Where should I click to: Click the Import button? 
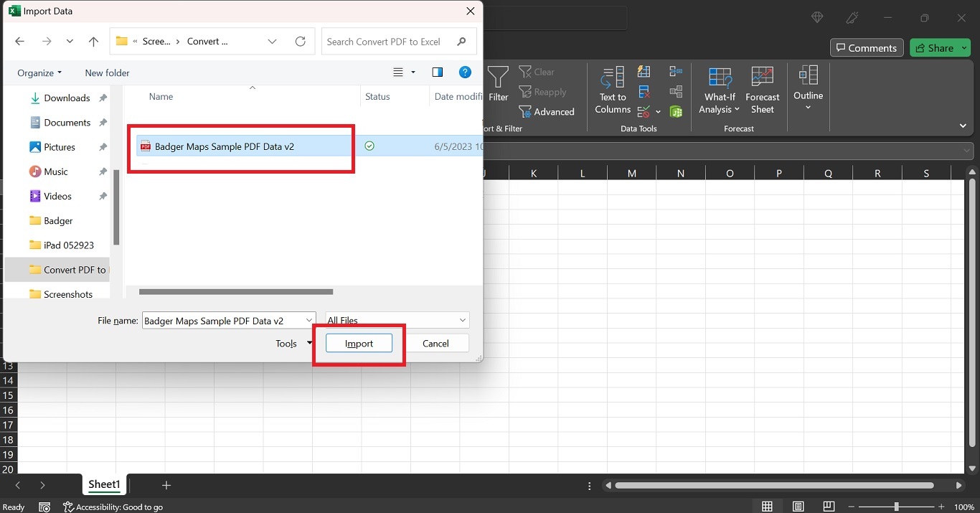[359, 344]
